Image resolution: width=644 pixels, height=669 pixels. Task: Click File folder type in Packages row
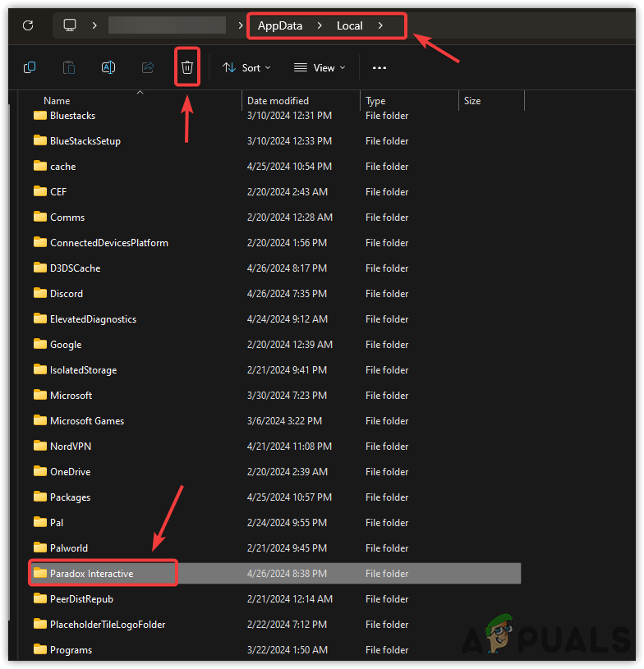(387, 497)
